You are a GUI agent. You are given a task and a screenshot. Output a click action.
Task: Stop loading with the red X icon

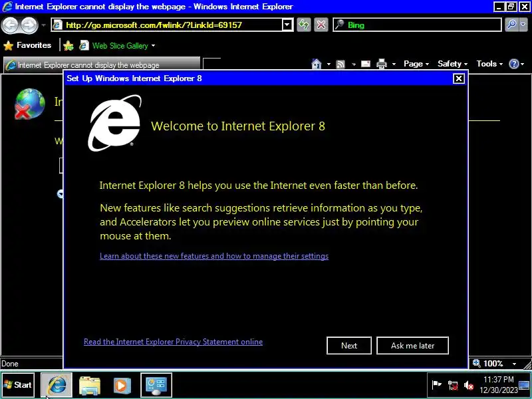tap(321, 25)
